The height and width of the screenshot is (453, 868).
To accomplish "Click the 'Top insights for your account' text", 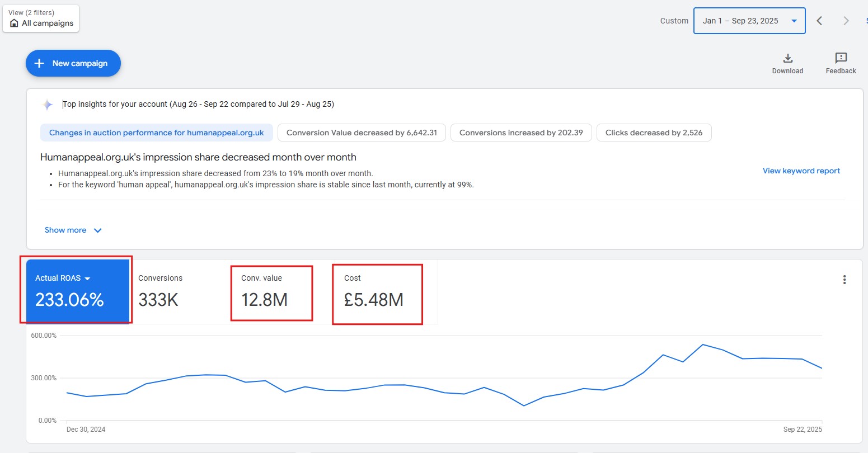I will [198, 104].
